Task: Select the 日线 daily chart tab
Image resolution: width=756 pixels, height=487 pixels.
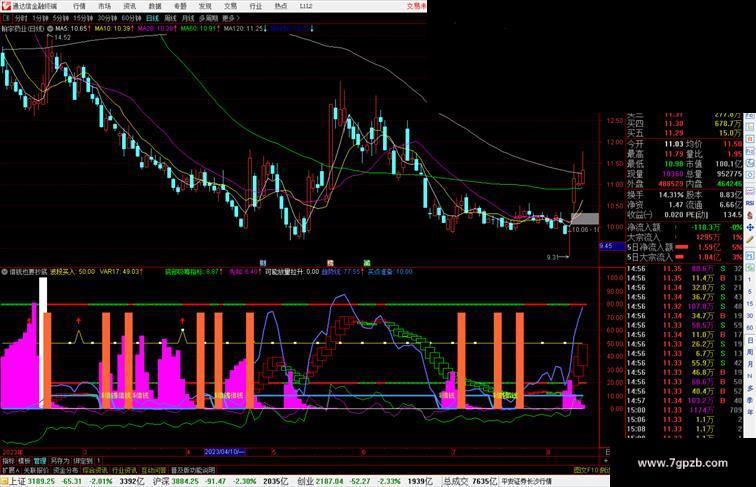Action: coord(152,18)
